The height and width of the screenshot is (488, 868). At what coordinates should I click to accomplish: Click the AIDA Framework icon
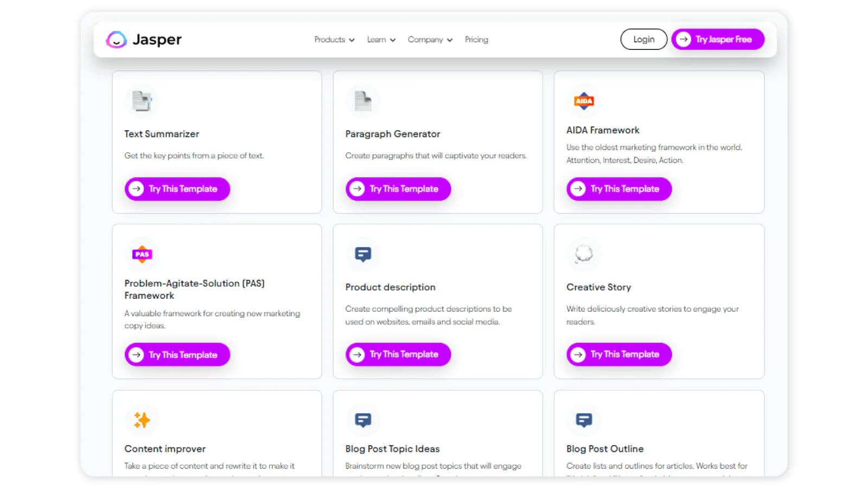[584, 101]
